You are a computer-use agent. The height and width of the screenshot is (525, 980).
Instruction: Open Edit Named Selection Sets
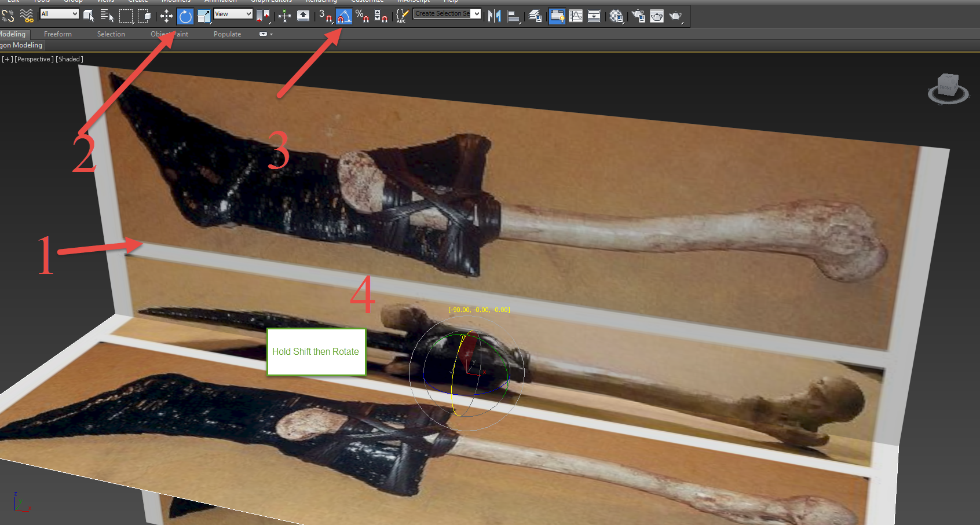tap(402, 16)
